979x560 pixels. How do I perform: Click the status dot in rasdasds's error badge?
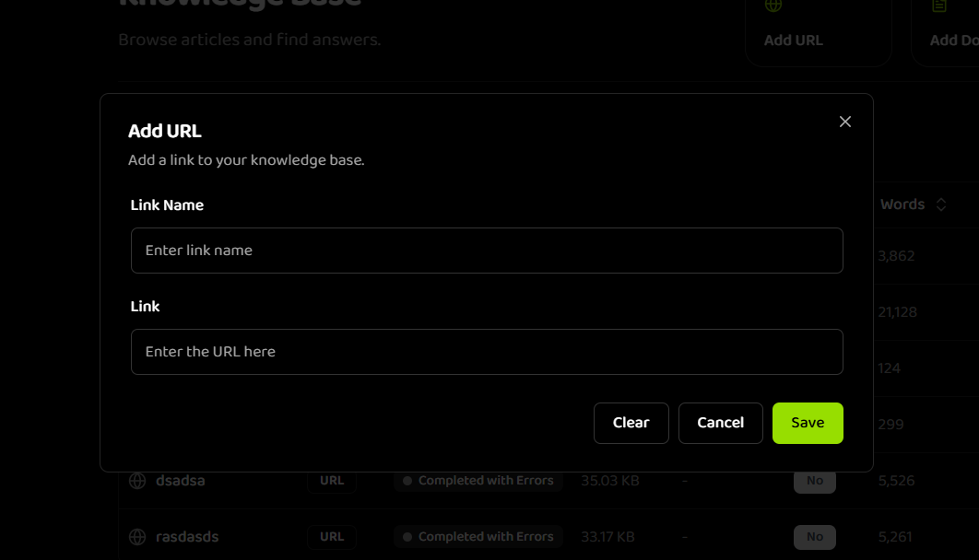407,536
